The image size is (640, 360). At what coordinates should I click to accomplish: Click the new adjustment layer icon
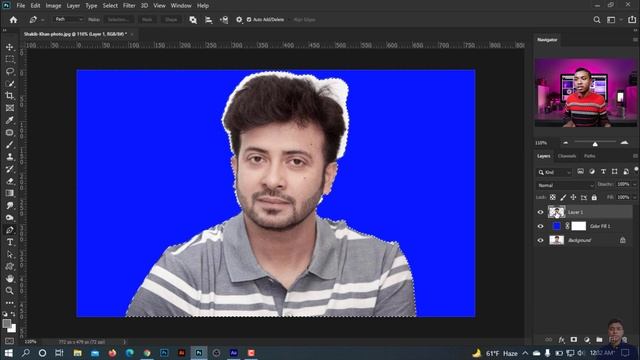(587, 340)
